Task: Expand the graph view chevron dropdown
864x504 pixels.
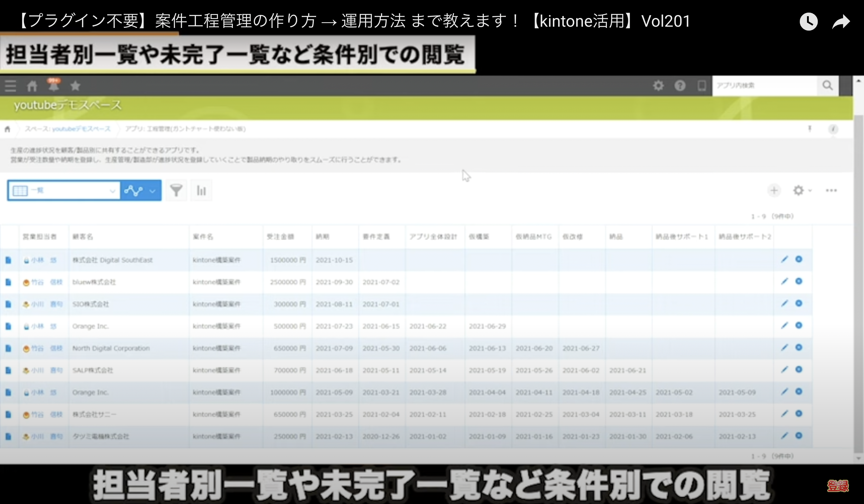Action: [153, 190]
